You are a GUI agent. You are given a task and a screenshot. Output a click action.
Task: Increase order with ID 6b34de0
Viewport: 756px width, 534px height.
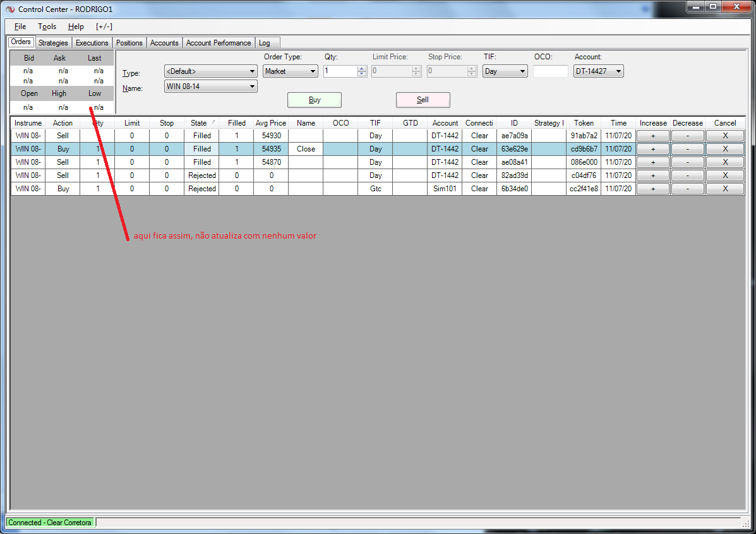(653, 189)
